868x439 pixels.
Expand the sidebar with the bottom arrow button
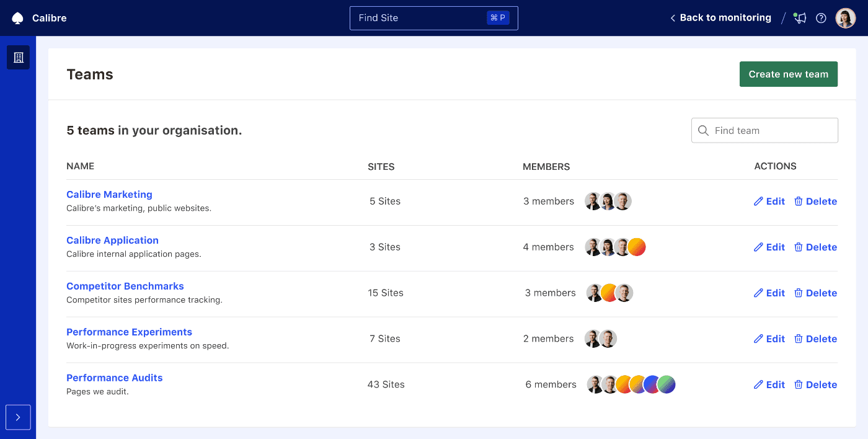18,417
